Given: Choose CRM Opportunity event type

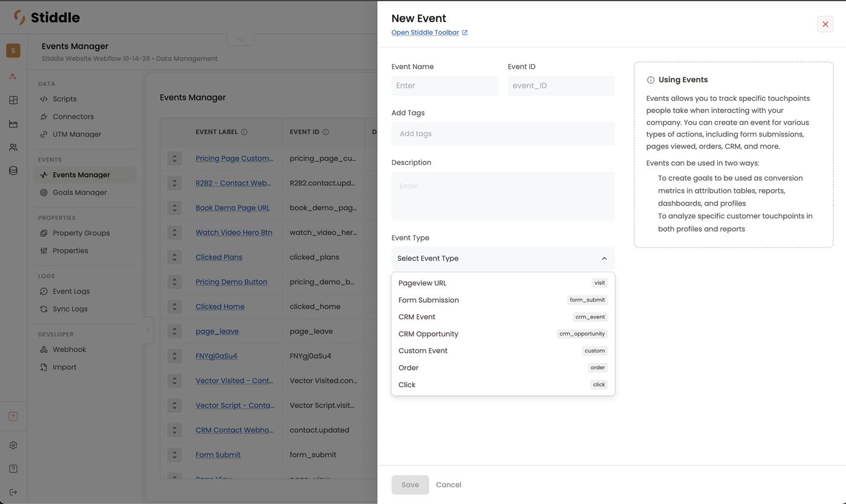Looking at the screenshot, I should [x=503, y=334].
